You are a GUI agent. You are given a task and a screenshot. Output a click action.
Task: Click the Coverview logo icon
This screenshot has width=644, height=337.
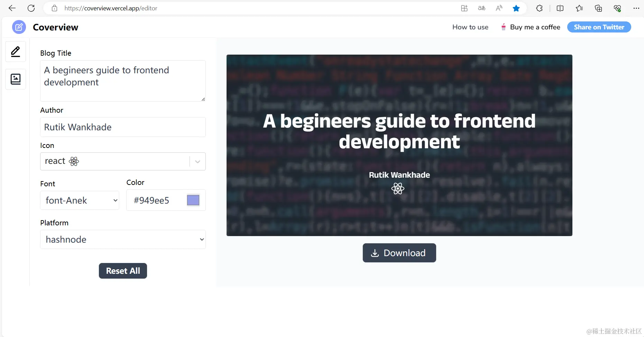click(19, 27)
